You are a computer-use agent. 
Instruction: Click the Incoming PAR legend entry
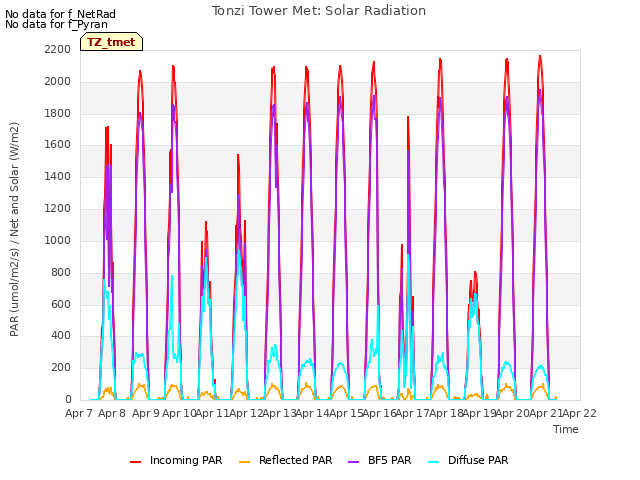coord(176,460)
